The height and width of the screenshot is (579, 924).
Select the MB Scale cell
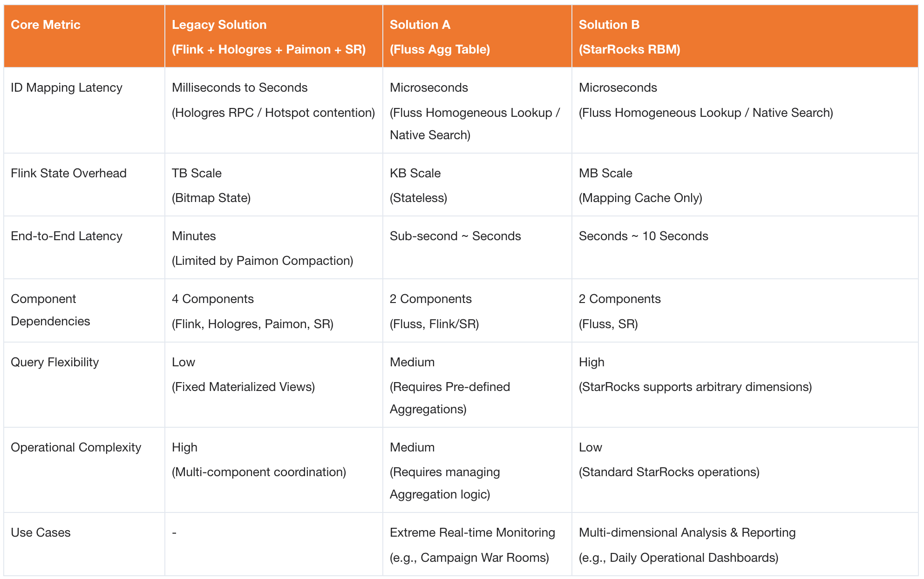[605, 174]
